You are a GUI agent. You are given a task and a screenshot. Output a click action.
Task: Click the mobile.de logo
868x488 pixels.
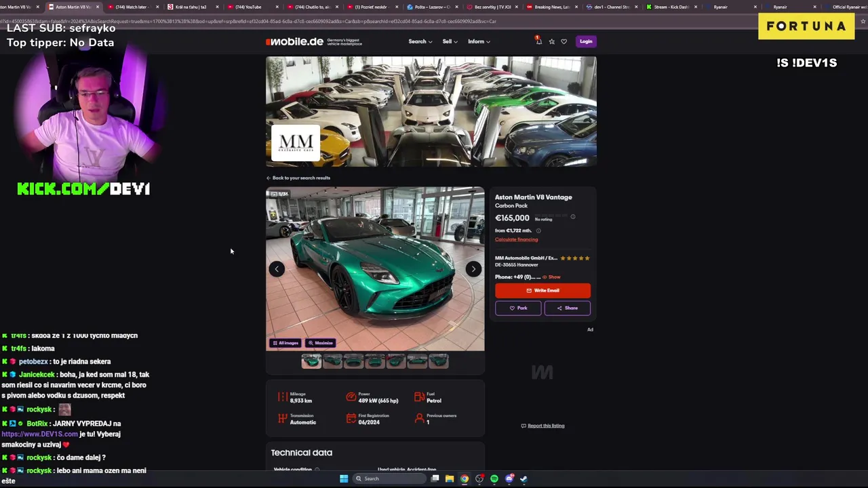pyautogui.click(x=295, y=41)
